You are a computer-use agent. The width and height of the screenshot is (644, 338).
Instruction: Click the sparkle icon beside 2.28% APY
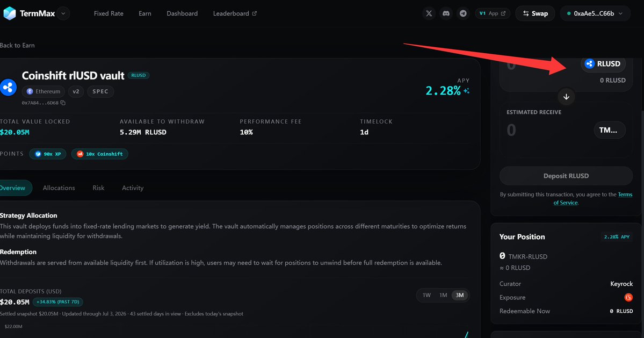coord(466,91)
